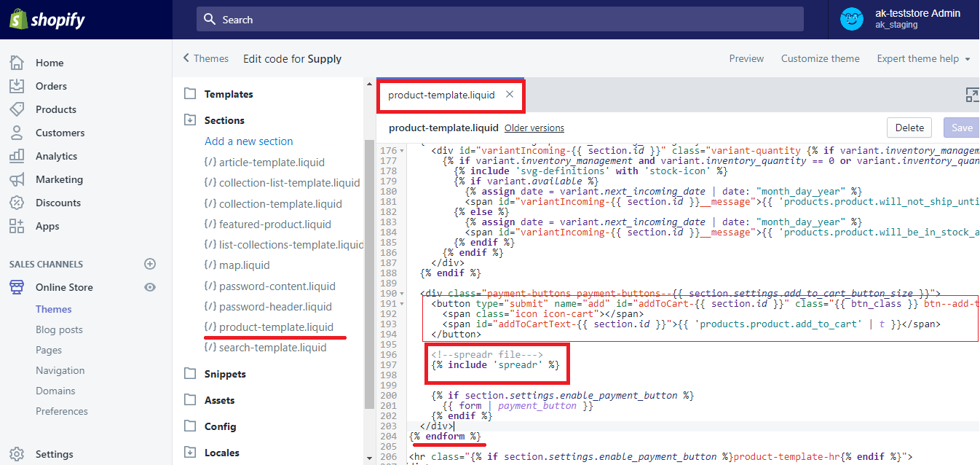The height and width of the screenshot is (465, 980).
Task: Click the Config folder icon
Action: pos(190,426)
